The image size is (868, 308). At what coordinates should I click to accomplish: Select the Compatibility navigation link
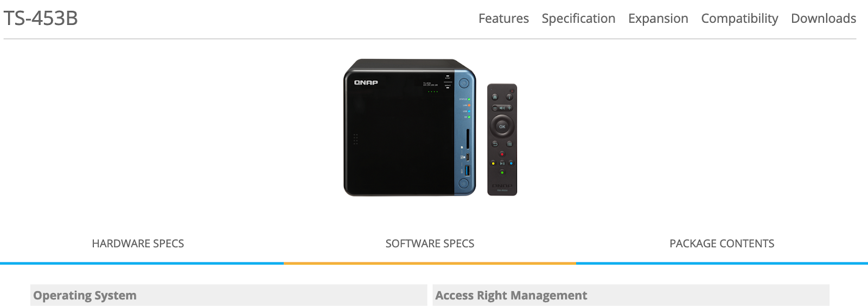(x=739, y=18)
